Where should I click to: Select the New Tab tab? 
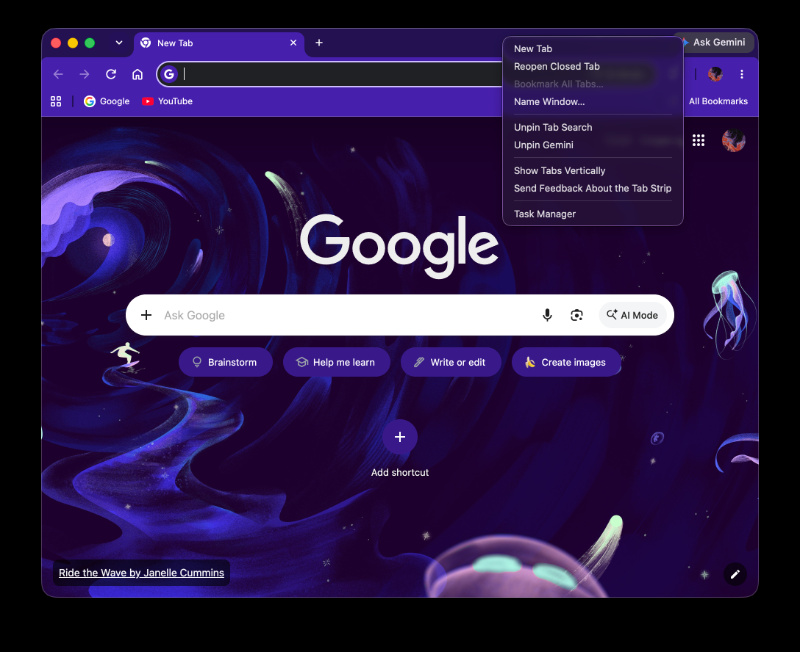(219, 43)
